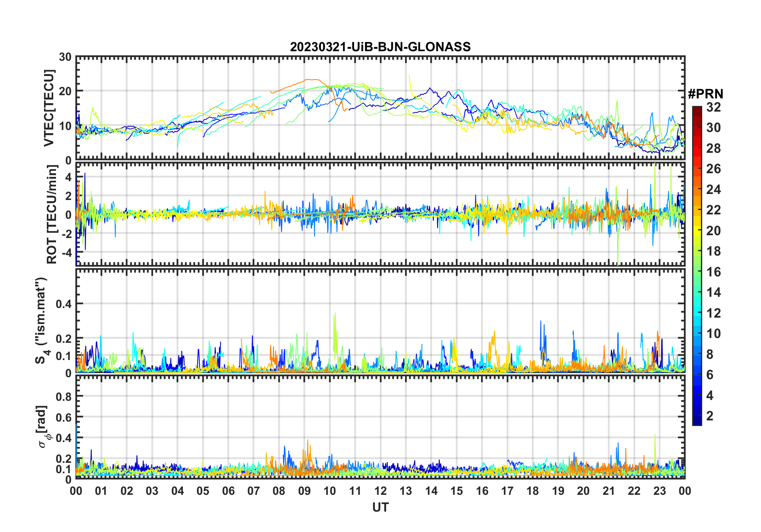Select colorbar tick label "6"
Screen dimensions: 761x532
click(710, 375)
